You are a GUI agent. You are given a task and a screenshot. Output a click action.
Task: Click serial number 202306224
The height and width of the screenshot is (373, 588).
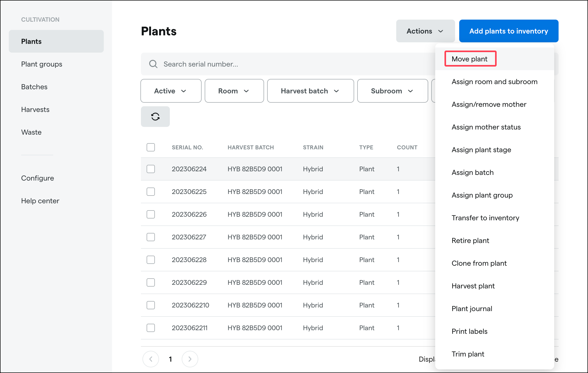[x=189, y=169]
